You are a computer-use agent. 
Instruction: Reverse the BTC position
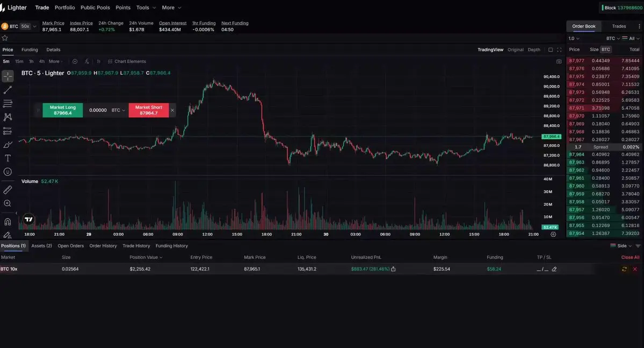pyautogui.click(x=624, y=269)
